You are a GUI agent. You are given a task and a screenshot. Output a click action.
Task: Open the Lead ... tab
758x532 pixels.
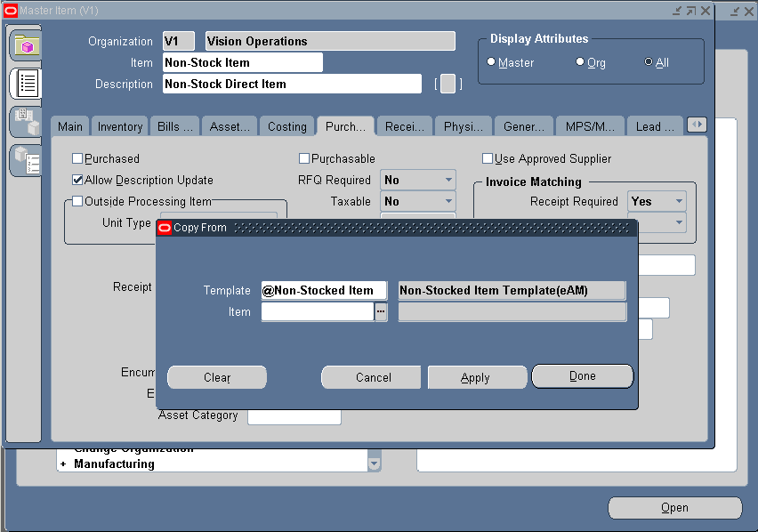click(x=655, y=126)
